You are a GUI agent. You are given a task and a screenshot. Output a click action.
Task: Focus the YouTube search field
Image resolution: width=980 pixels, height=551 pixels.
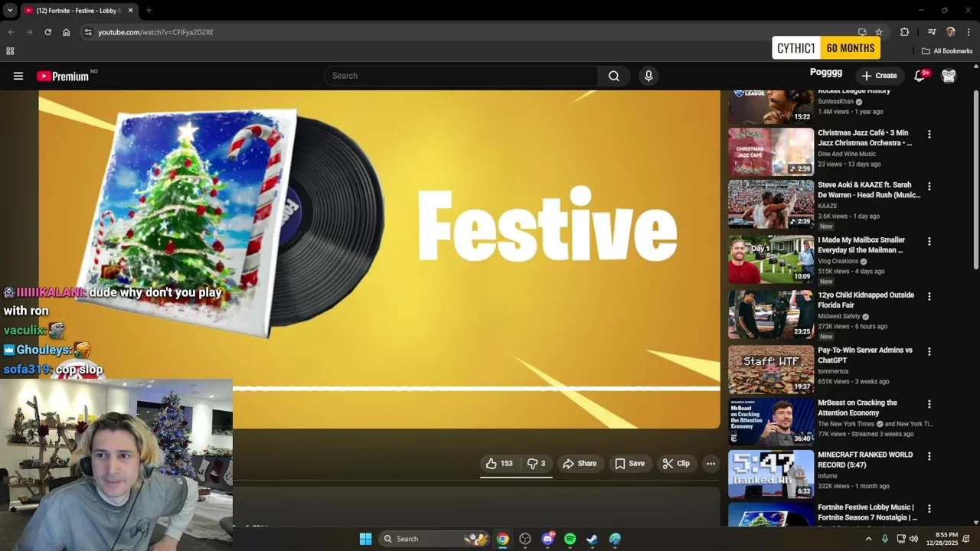[x=461, y=76]
